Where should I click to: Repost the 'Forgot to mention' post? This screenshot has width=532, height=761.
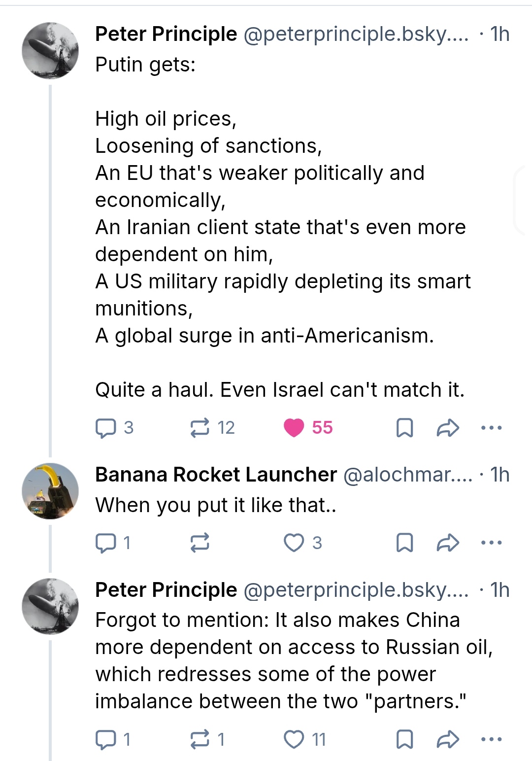point(200,739)
